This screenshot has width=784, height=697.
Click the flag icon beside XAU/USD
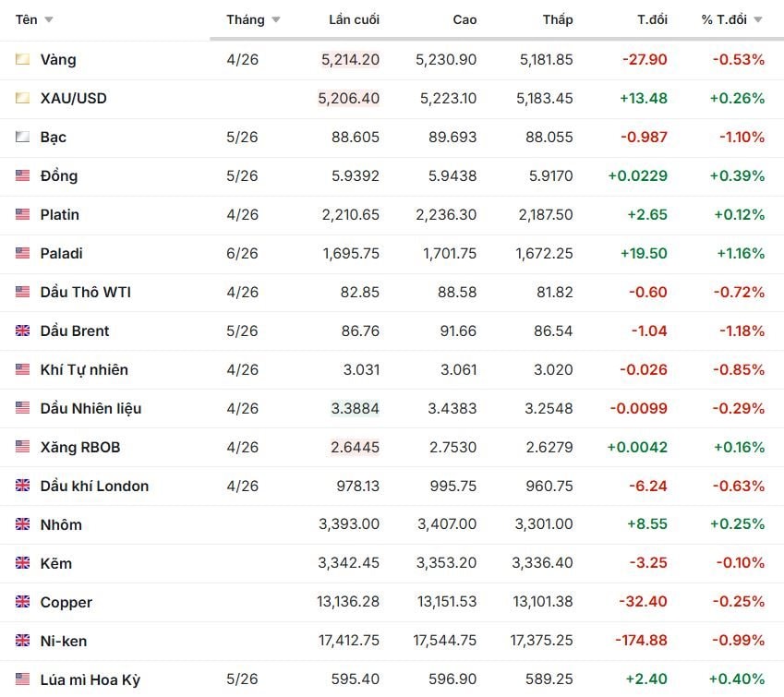tap(23, 99)
